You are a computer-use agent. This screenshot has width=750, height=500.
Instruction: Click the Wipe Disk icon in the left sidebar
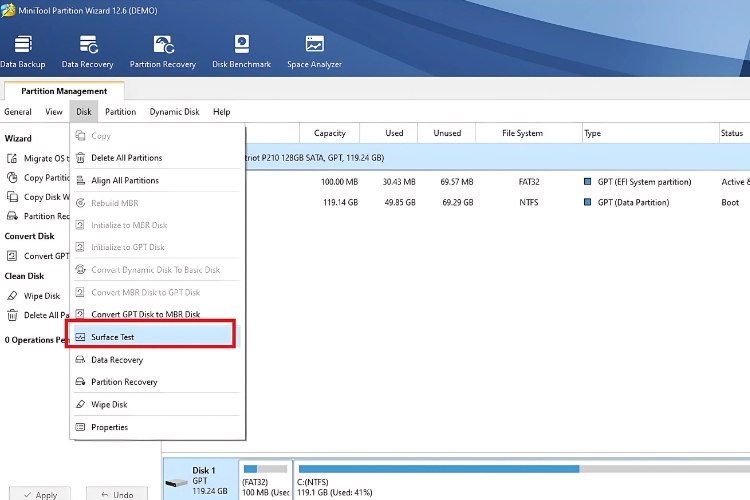point(13,296)
